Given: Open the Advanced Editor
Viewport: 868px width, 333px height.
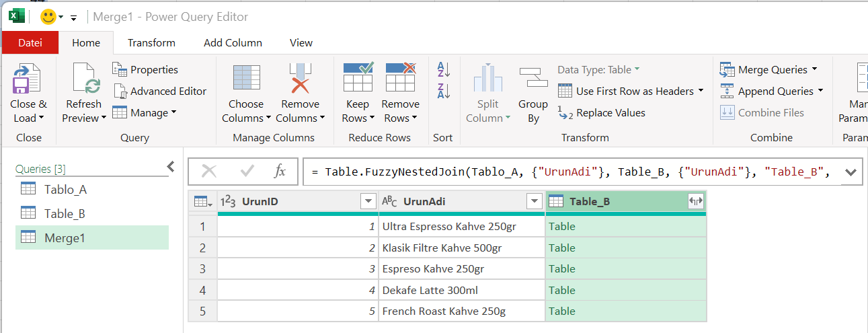Looking at the screenshot, I should point(160,91).
